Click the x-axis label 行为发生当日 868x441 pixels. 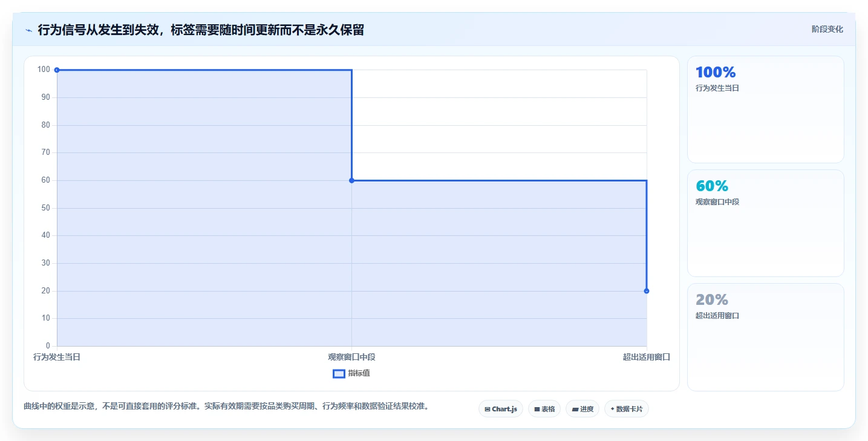(x=57, y=357)
